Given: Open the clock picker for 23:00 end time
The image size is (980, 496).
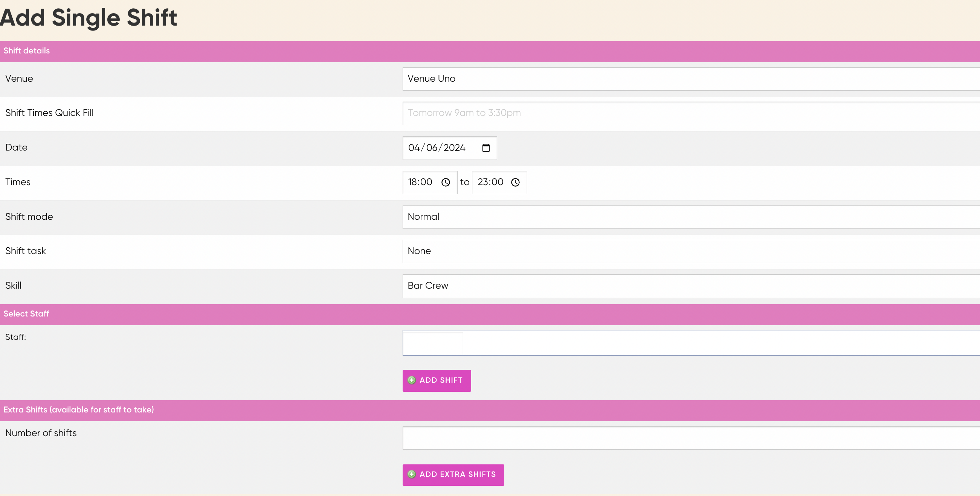Looking at the screenshot, I should [x=515, y=183].
